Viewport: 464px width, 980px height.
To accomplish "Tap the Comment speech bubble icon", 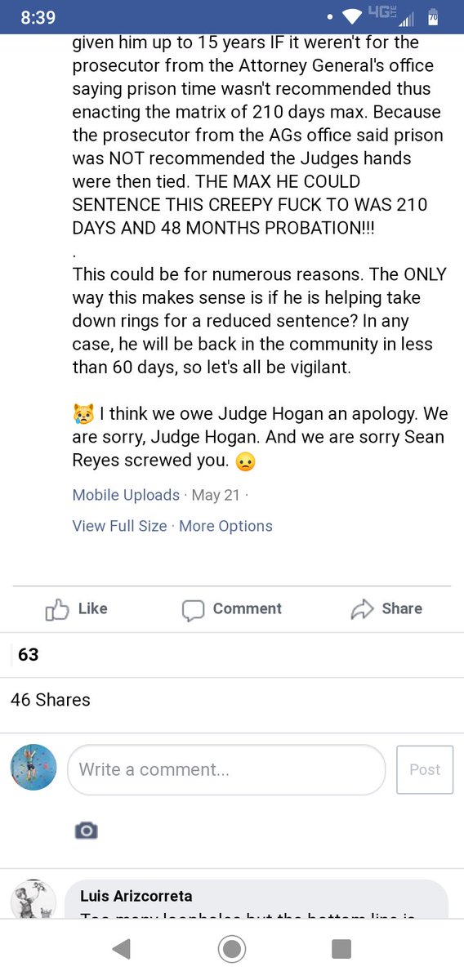I will click(193, 610).
